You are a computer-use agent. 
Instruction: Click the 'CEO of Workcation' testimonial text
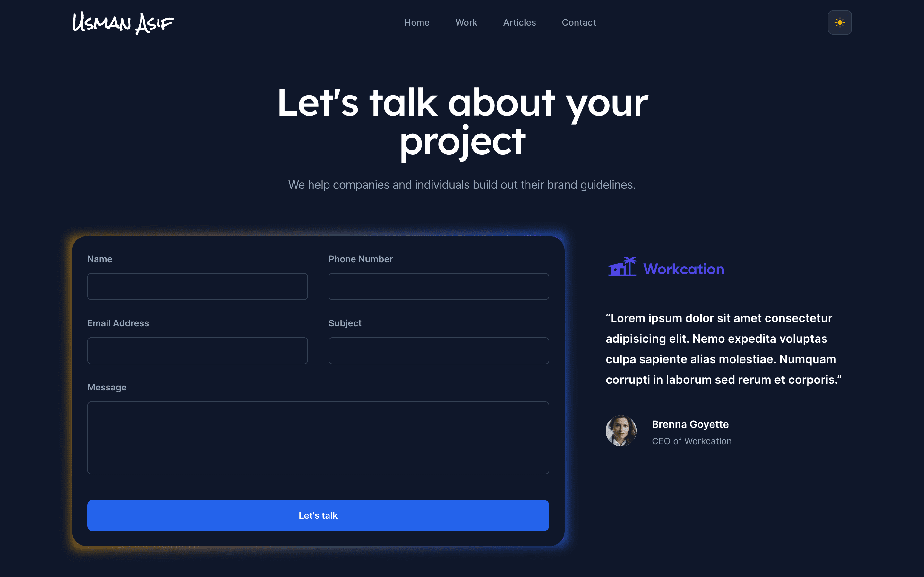click(691, 440)
